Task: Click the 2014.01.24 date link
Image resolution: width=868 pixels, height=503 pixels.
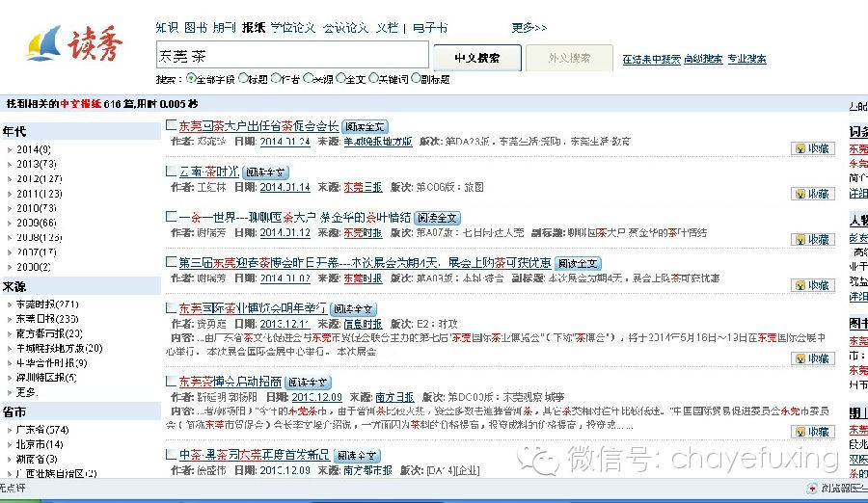Action: tap(285, 142)
